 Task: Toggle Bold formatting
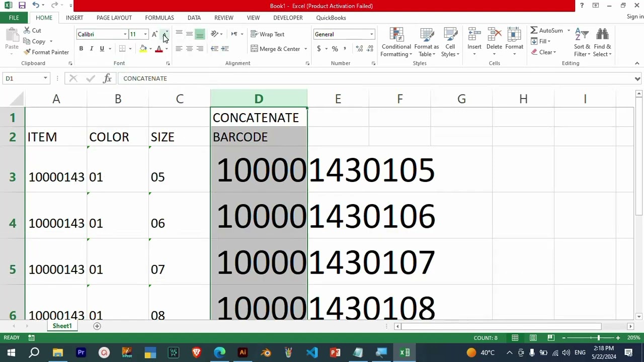point(81,49)
